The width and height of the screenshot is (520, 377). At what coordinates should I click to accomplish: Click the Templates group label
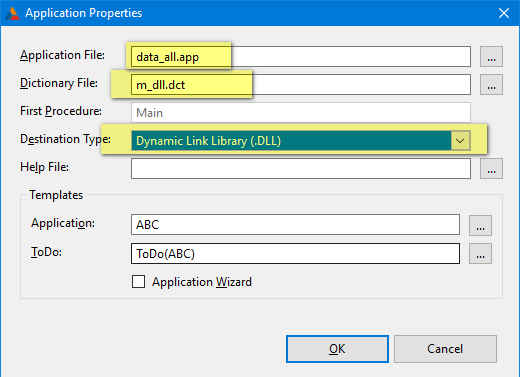pos(56,195)
